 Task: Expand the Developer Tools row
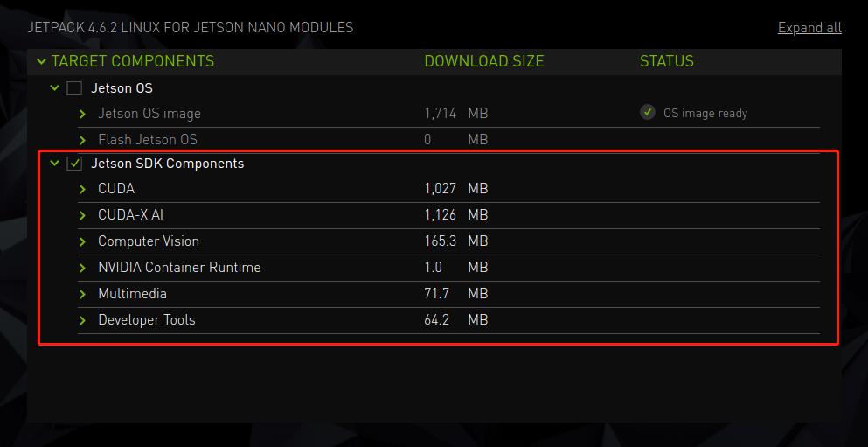[82, 321]
